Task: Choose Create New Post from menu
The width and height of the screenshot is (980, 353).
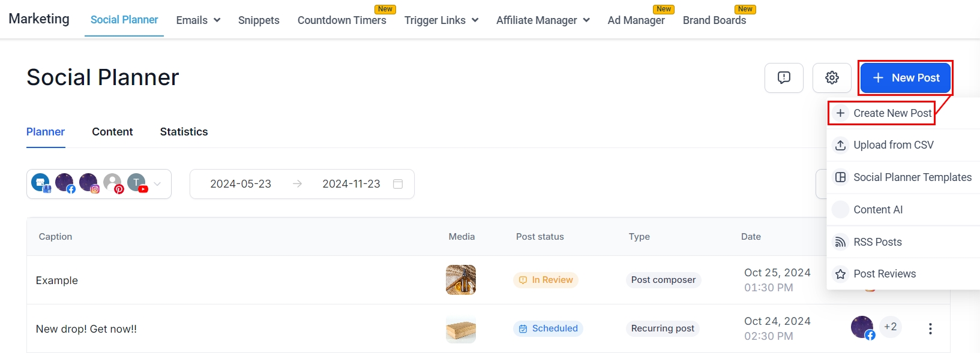Action: [892, 113]
